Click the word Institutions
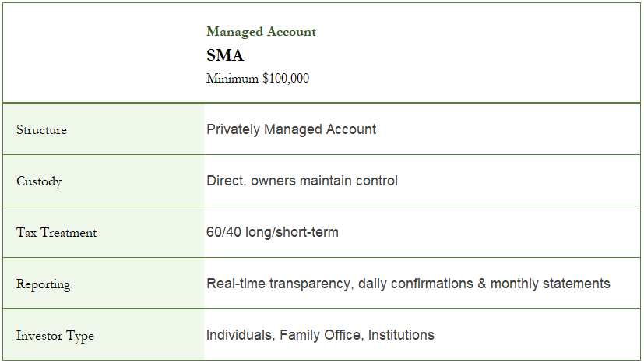This screenshot has height=363, width=644. pos(401,335)
